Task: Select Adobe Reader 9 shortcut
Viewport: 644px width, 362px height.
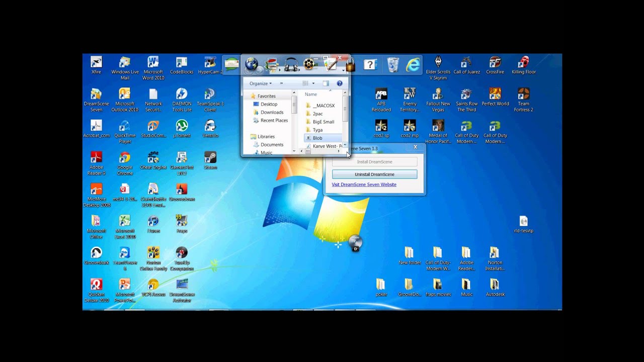Action: (x=96, y=163)
